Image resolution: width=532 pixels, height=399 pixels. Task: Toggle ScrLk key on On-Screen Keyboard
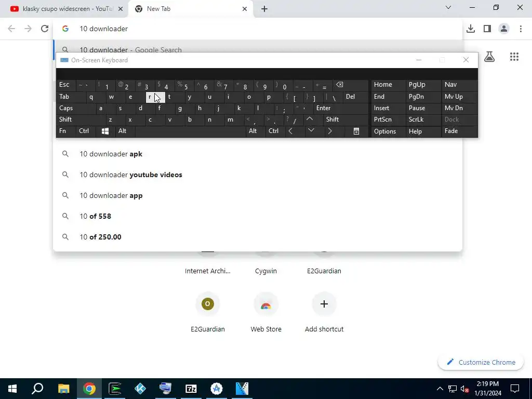(423, 119)
